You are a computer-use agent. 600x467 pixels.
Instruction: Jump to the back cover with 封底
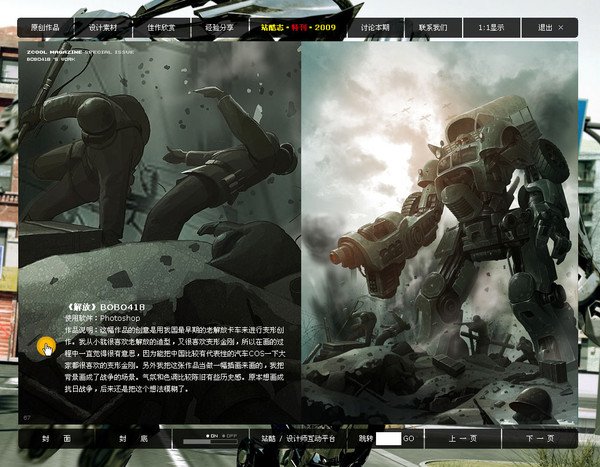[133, 438]
